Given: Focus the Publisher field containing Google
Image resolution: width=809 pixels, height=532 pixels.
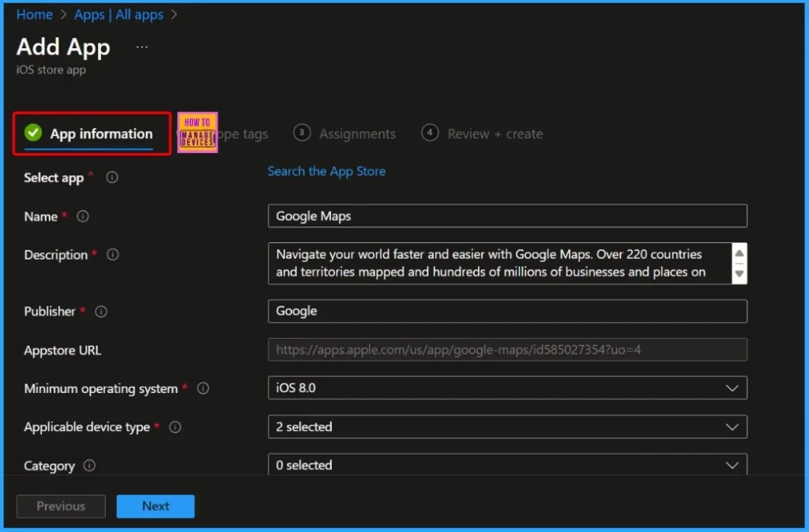Looking at the screenshot, I should 507,311.
